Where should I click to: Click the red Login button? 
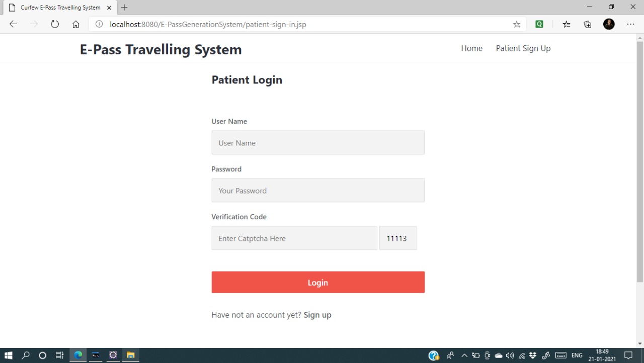click(x=318, y=282)
